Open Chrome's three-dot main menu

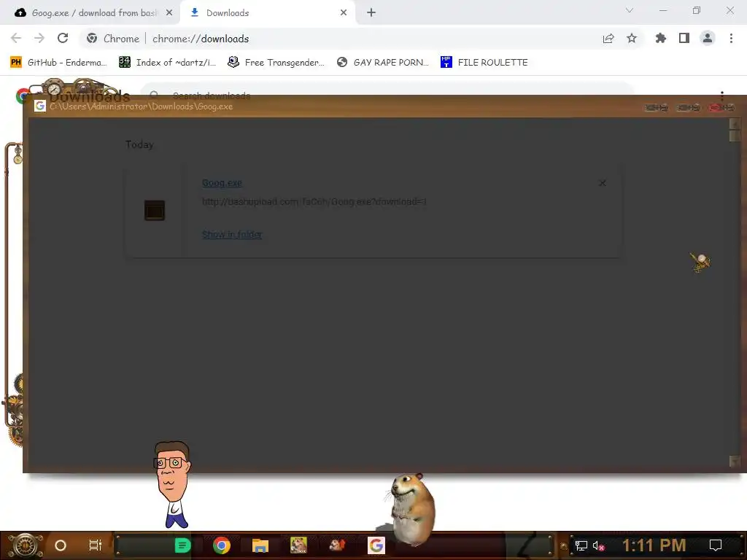click(731, 39)
